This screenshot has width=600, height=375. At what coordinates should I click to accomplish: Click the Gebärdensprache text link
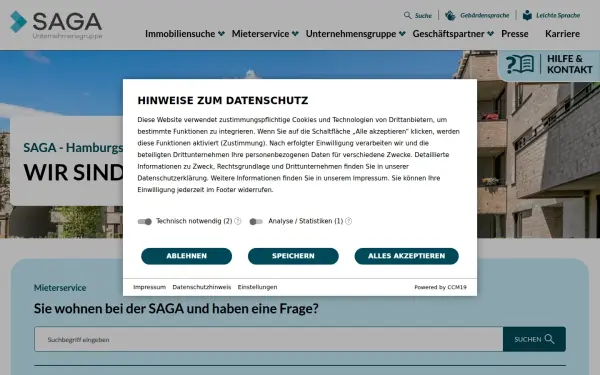484,15
